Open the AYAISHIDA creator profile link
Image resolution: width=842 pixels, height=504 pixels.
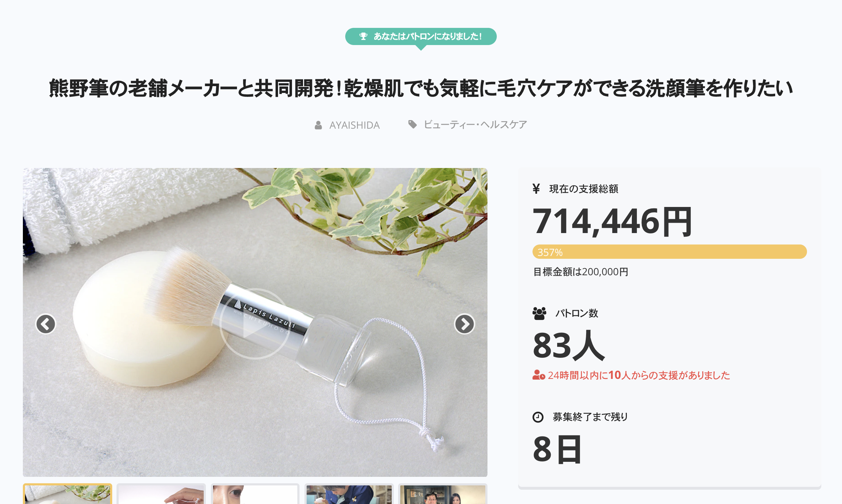point(354,125)
